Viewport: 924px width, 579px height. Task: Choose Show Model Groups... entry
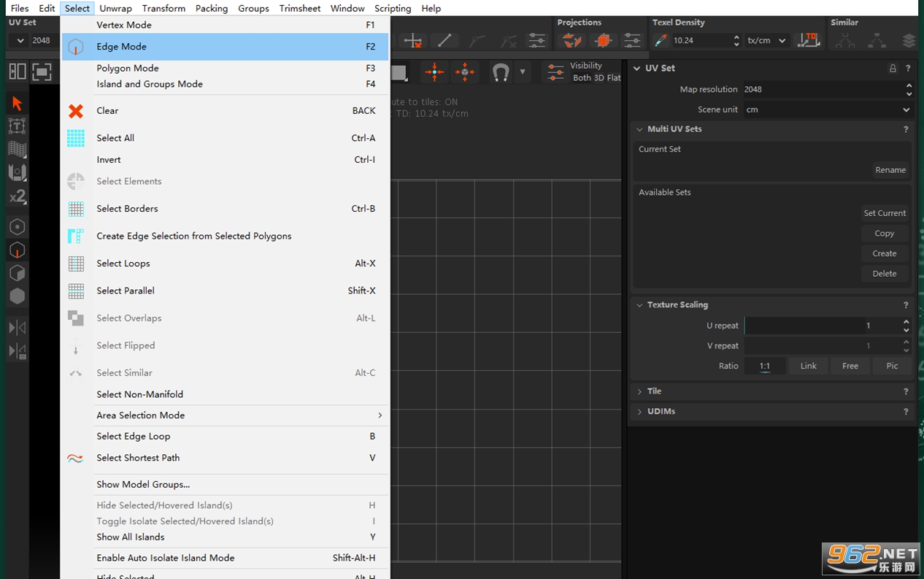click(x=226, y=485)
